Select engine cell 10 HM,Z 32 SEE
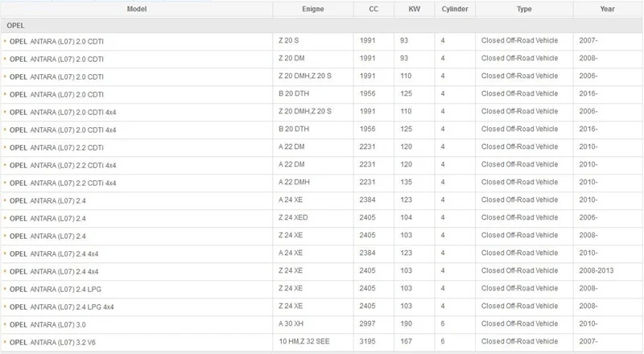 [304, 341]
